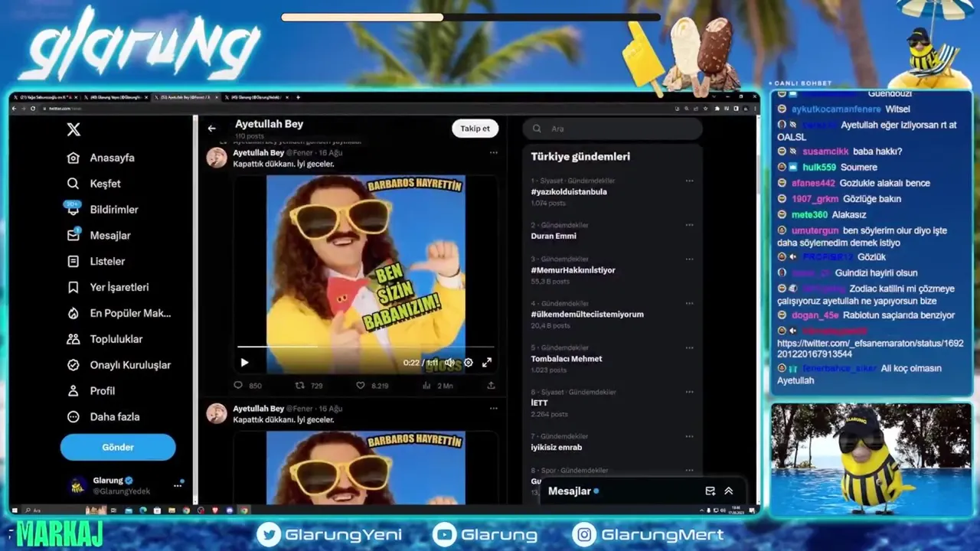The image size is (980, 551).
Task: Click the Listeler list icon
Action: (x=73, y=262)
